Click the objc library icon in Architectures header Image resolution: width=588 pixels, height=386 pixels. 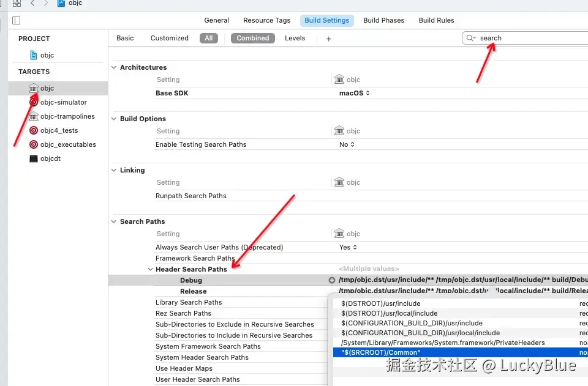[339, 80]
